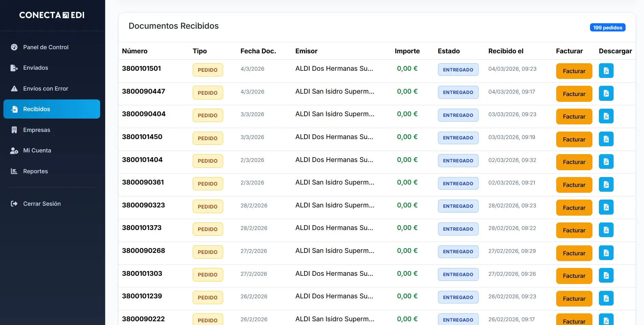Open the Enviados section
Screen dimensions: 644x325
36,68
